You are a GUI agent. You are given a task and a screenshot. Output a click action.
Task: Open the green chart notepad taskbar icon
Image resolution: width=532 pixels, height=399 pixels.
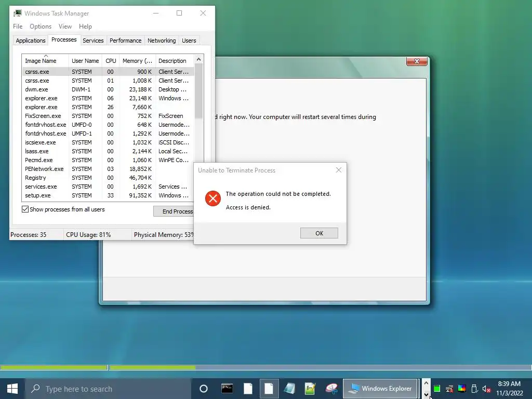point(310,389)
